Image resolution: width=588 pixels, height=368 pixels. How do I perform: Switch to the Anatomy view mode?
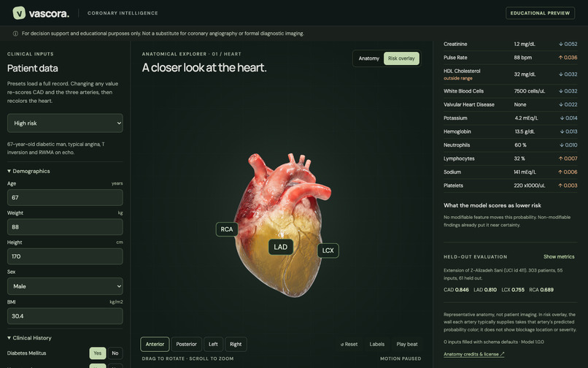click(368, 58)
